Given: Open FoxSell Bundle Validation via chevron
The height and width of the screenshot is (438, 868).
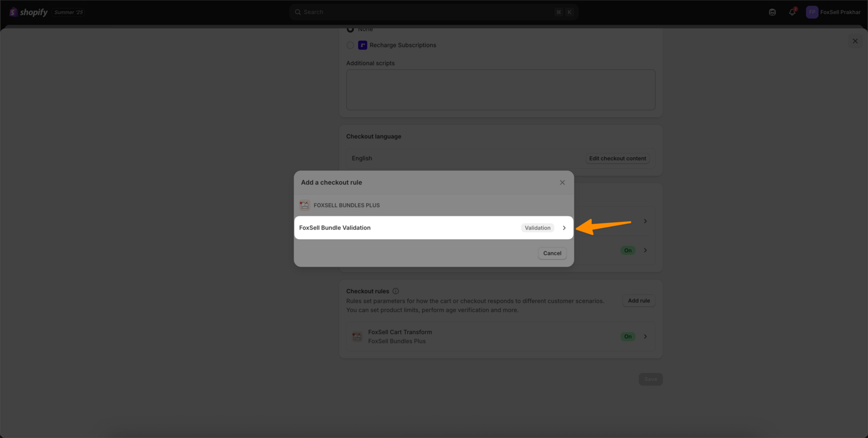Looking at the screenshot, I should [x=564, y=228].
